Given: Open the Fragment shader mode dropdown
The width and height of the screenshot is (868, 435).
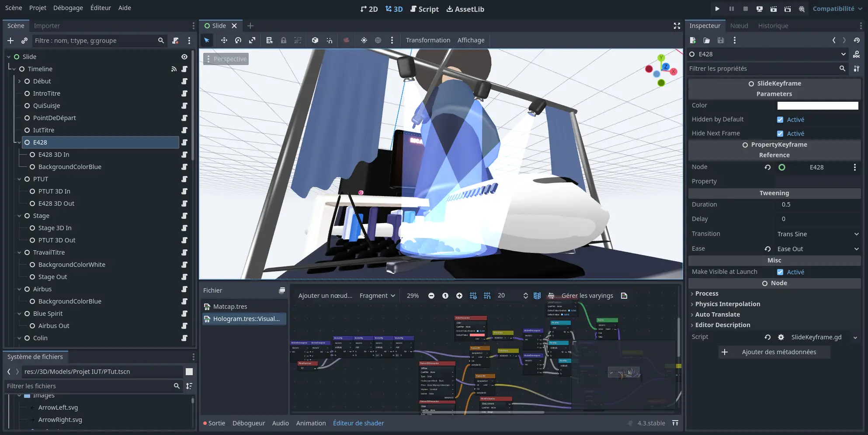Looking at the screenshot, I should [377, 296].
